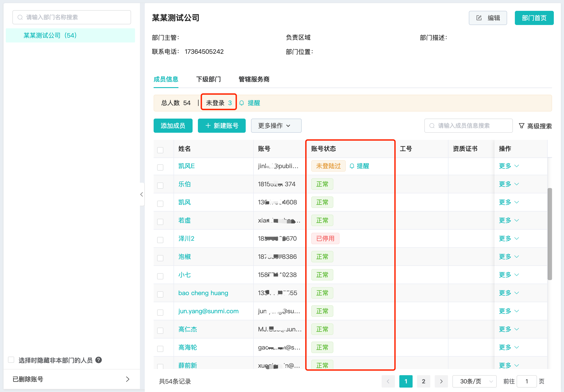Click the bell reminder icon in 凯风E row

tap(352, 166)
